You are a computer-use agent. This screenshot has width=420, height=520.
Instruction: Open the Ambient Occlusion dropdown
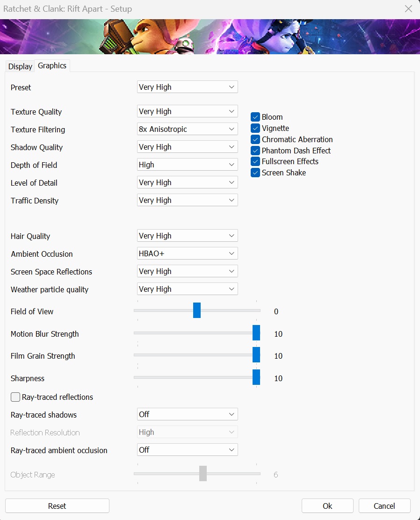point(188,253)
